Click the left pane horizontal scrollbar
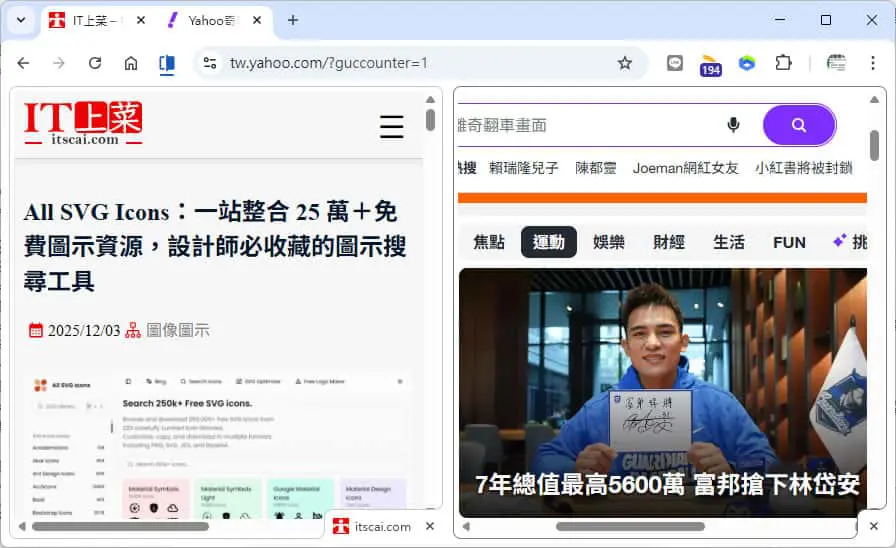This screenshot has height=548, width=896. (120, 526)
